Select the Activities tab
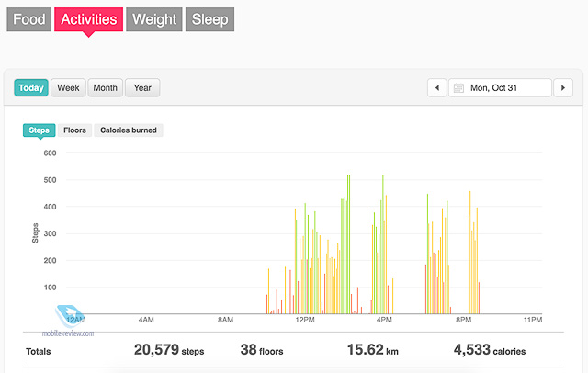588x373 pixels. [x=88, y=19]
